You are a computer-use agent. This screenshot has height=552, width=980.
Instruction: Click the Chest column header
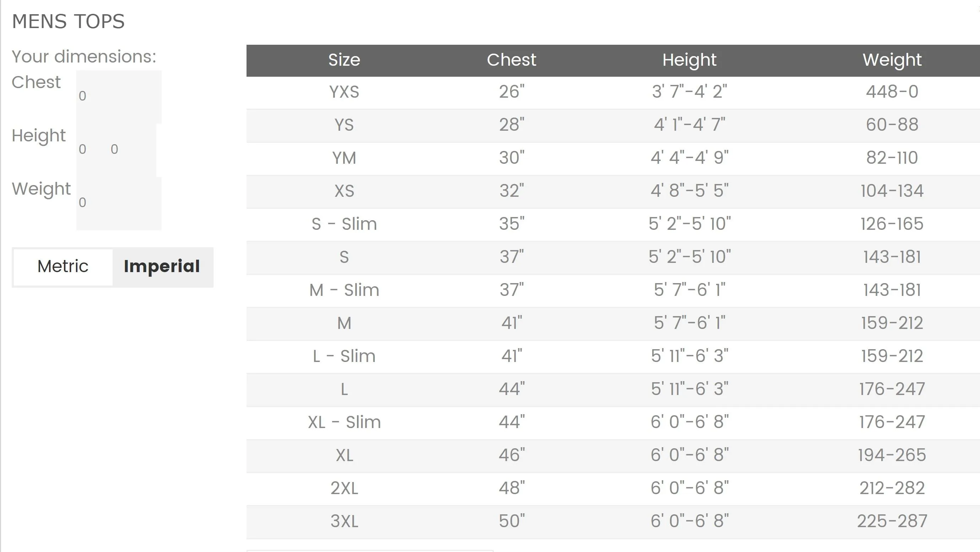[x=511, y=60]
